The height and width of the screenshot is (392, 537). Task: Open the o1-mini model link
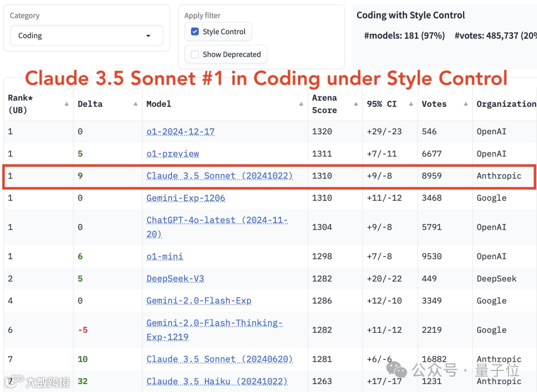coord(165,256)
